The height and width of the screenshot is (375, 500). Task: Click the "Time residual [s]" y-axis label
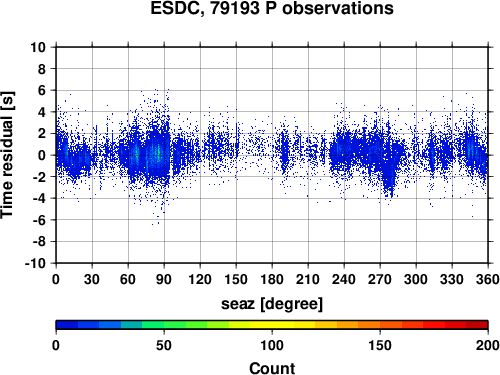click(x=8, y=155)
